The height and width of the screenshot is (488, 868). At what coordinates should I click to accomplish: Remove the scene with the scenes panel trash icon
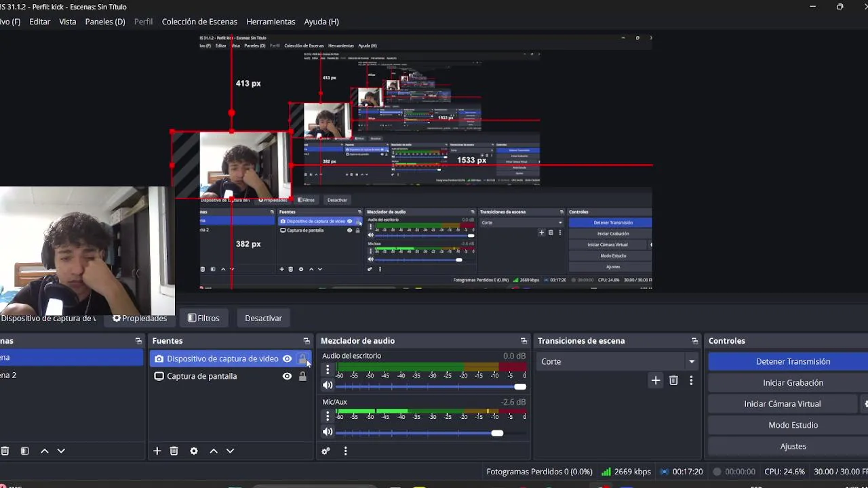[5, 451]
